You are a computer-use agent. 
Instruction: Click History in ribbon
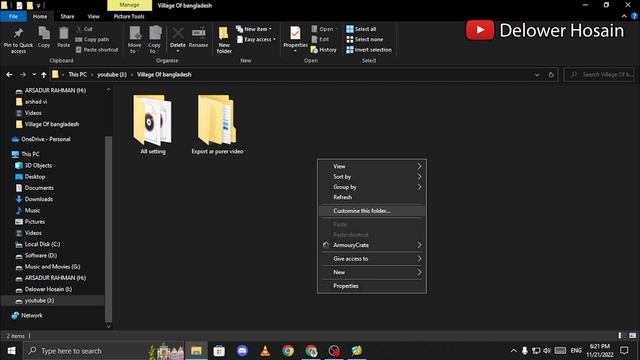(324, 50)
